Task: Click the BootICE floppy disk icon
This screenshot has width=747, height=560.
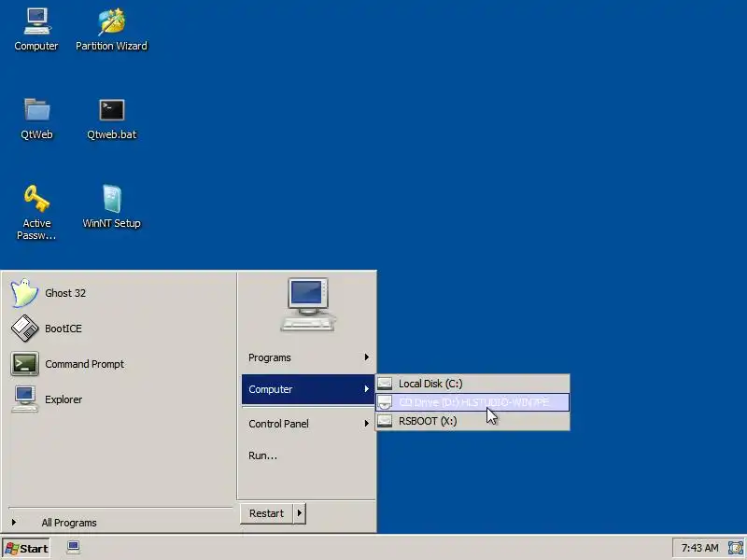Action: pos(24,329)
